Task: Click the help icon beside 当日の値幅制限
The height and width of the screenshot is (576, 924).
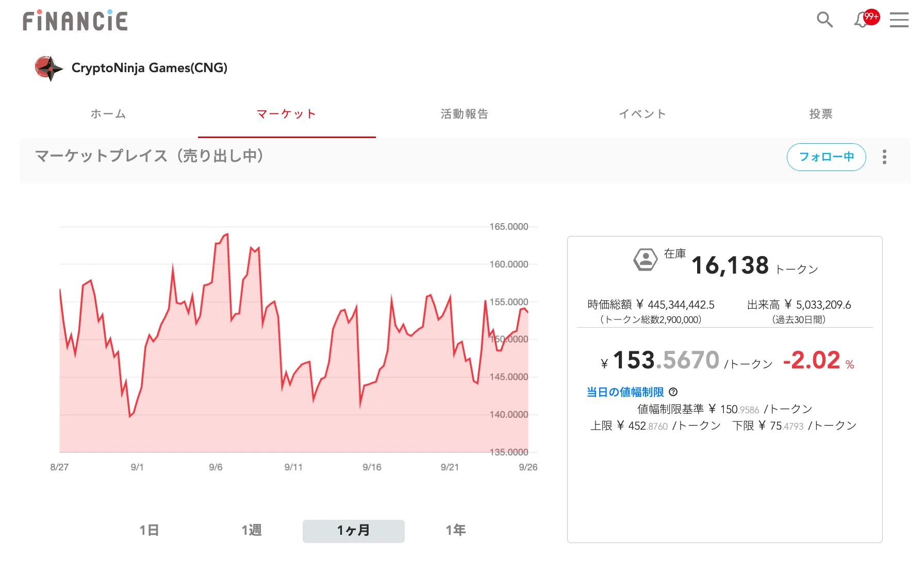Action: pyautogui.click(x=673, y=392)
